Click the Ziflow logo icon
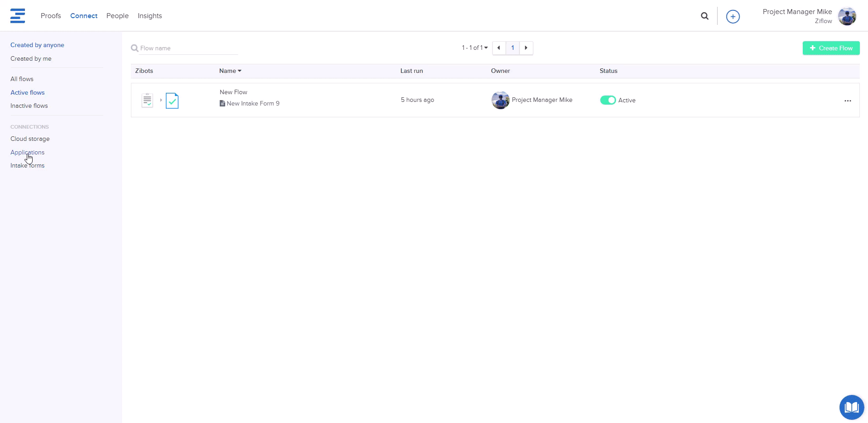This screenshot has height=423, width=868. click(18, 16)
